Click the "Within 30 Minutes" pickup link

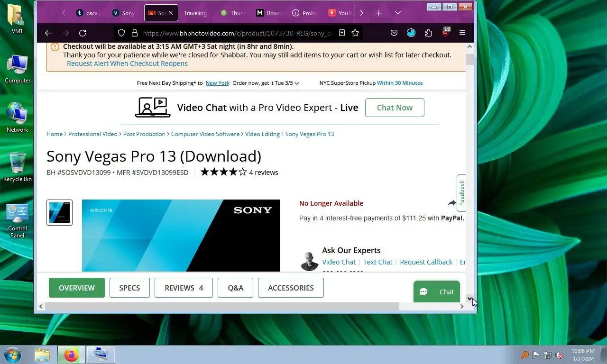point(400,83)
